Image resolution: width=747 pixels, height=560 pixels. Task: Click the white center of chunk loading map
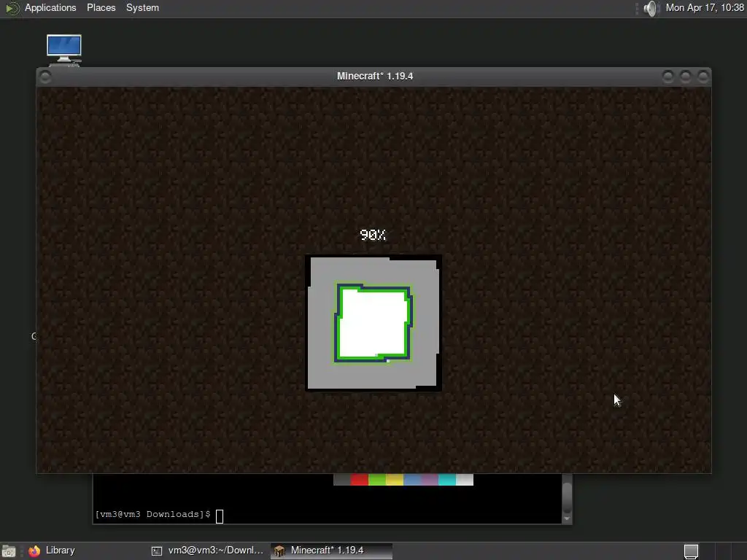click(373, 323)
